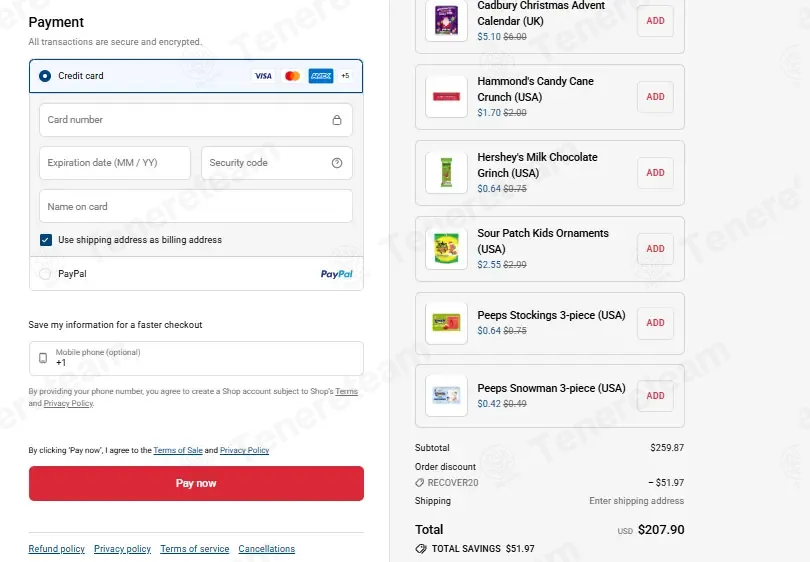Click the $5.10 Cadbury sale price
This screenshot has width=810, height=562.
[489, 37]
